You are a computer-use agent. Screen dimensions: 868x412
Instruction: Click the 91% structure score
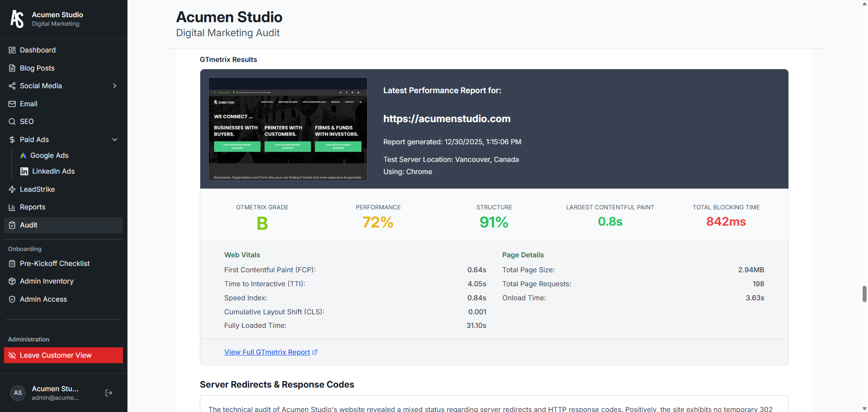click(x=494, y=223)
